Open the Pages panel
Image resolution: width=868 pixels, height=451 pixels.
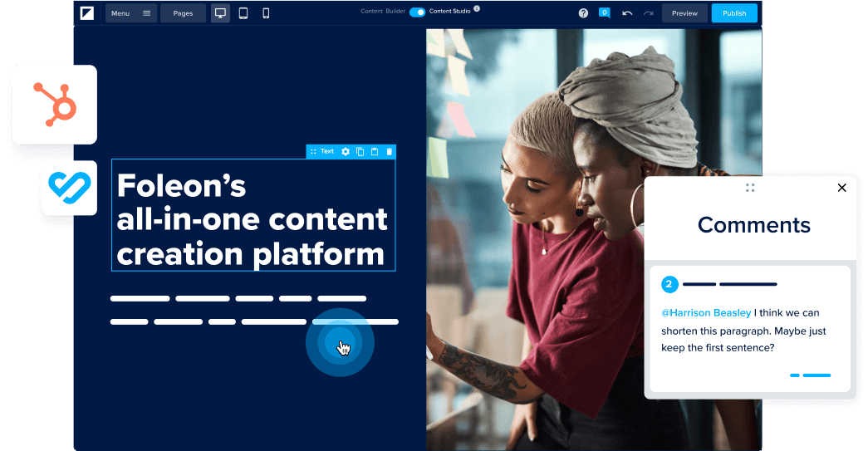pyautogui.click(x=183, y=13)
